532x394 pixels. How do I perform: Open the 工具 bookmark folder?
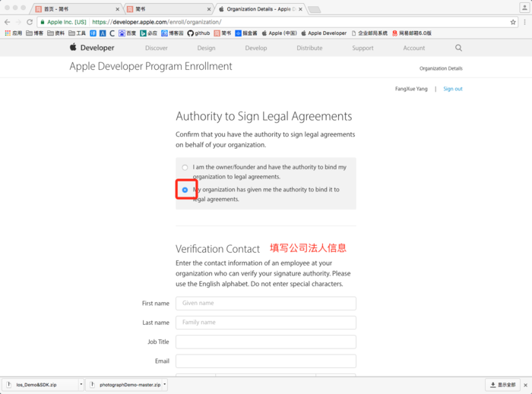click(77, 33)
